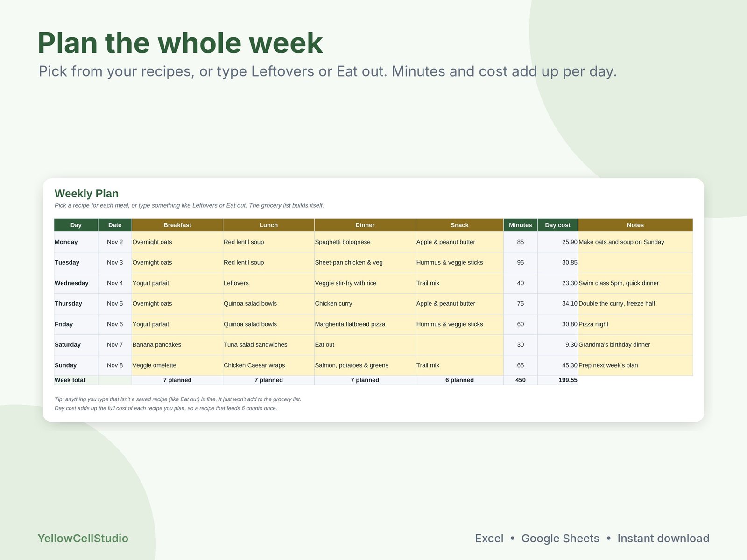Select the Lunch column header
Screen dimensions: 747x560
(x=268, y=225)
